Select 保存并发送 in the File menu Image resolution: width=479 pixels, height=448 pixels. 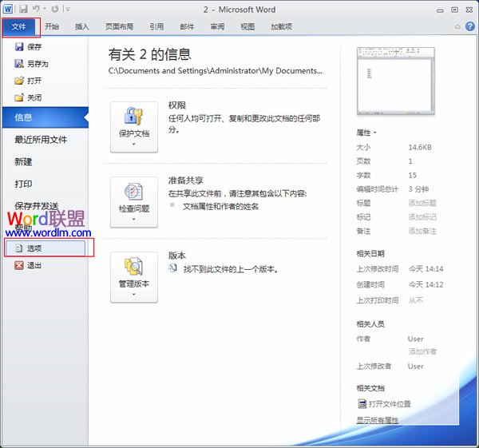[x=37, y=206]
